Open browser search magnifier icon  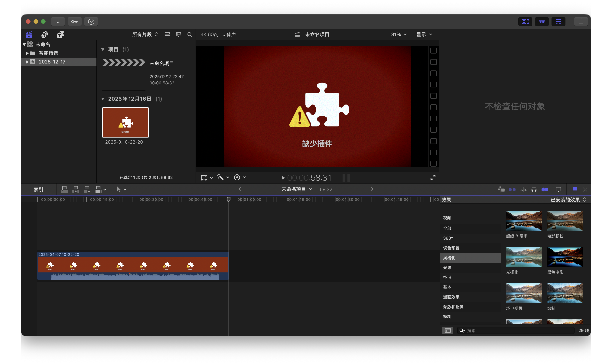[x=190, y=35]
